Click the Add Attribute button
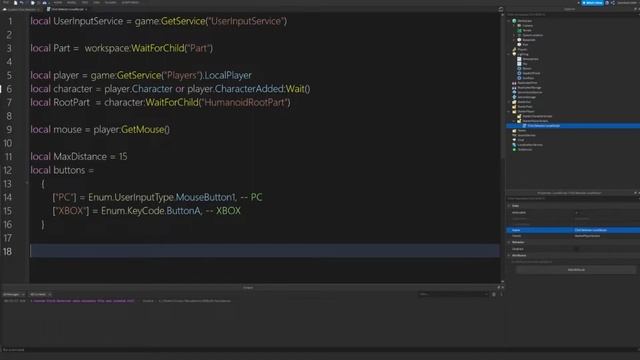Image resolution: width=640 pixels, height=360 pixels. point(576,270)
